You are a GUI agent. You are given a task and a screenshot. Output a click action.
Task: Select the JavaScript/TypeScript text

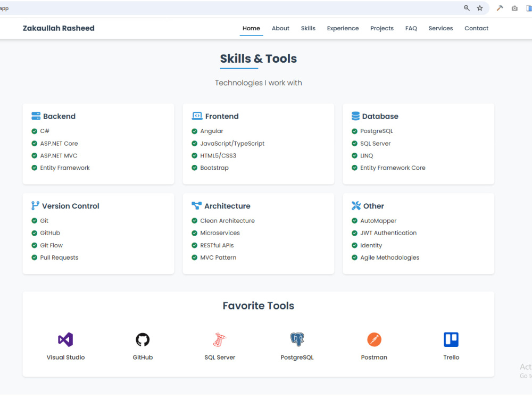pos(232,144)
